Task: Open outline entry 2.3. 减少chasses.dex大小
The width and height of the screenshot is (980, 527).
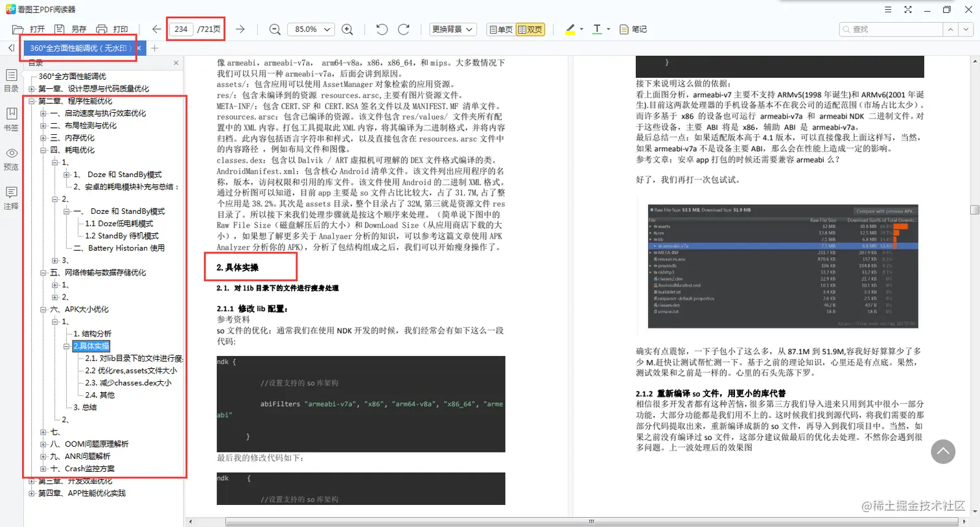Action: pos(128,383)
